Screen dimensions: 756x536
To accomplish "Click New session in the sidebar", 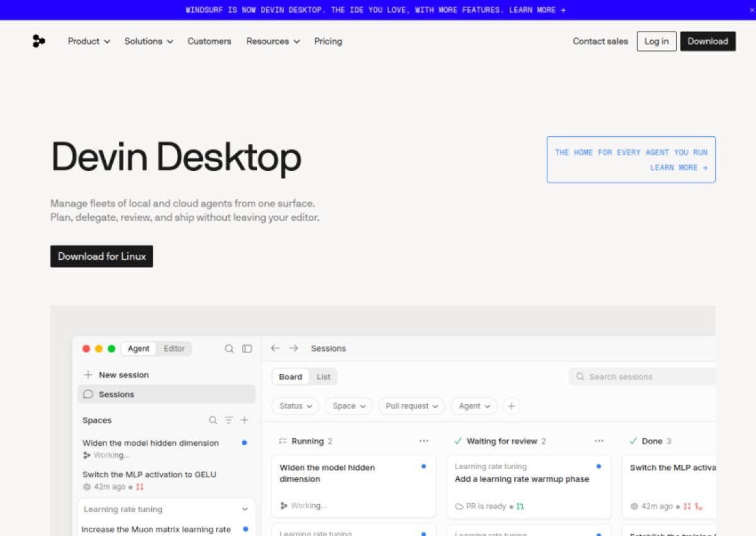I will (x=166, y=375).
